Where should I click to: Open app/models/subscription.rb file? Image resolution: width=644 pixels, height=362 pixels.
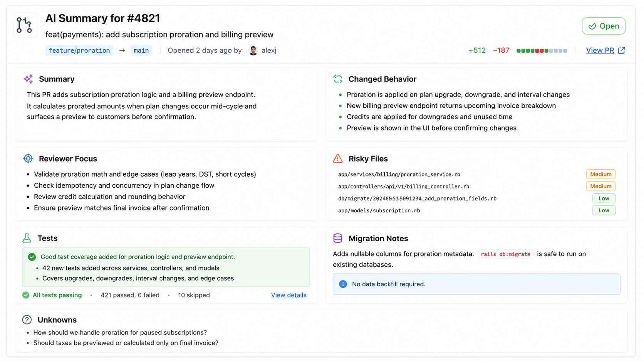379,210
